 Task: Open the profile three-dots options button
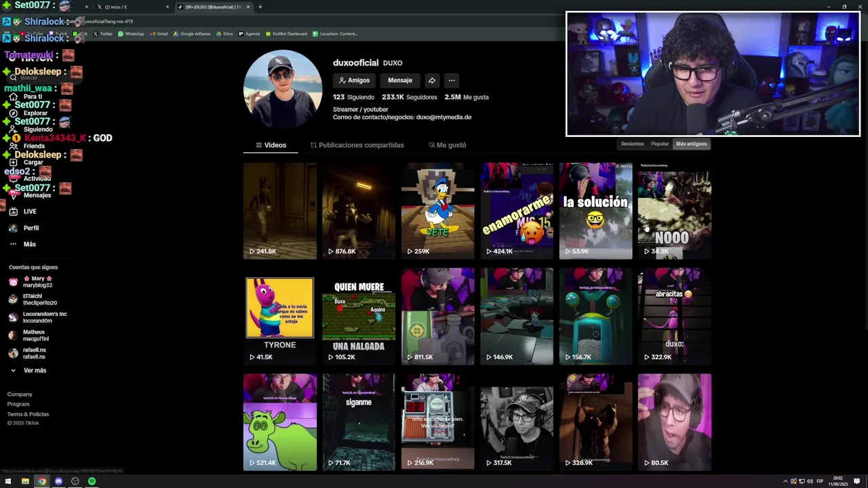coord(452,80)
